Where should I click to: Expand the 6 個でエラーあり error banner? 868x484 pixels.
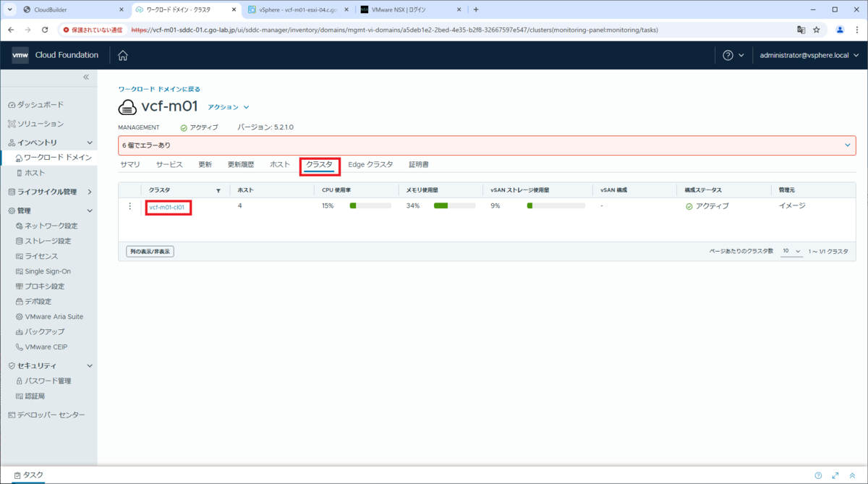pyautogui.click(x=848, y=145)
